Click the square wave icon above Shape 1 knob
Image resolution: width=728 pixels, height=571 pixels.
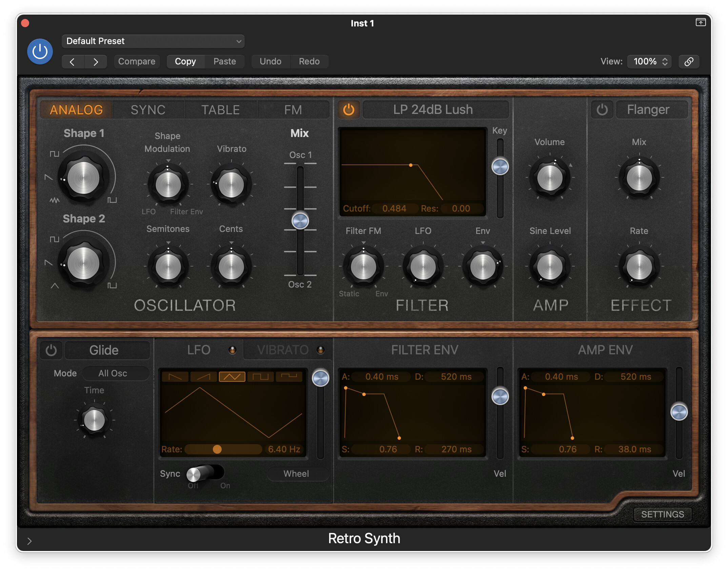point(55,154)
